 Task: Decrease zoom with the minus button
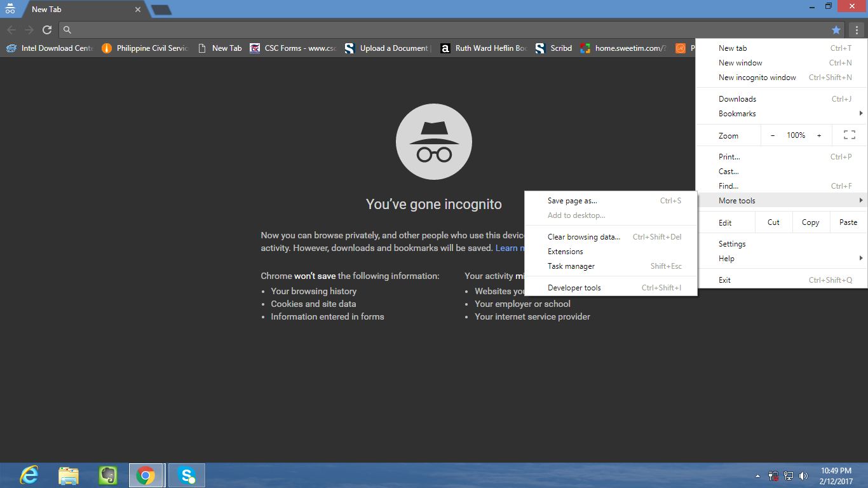773,135
